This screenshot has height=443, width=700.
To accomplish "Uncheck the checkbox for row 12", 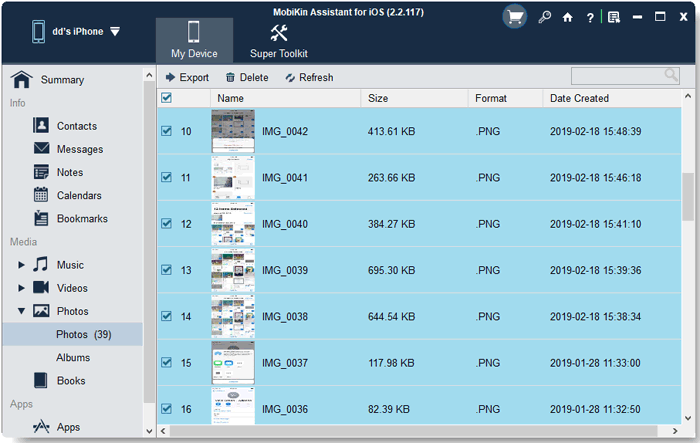I will pyautogui.click(x=167, y=223).
